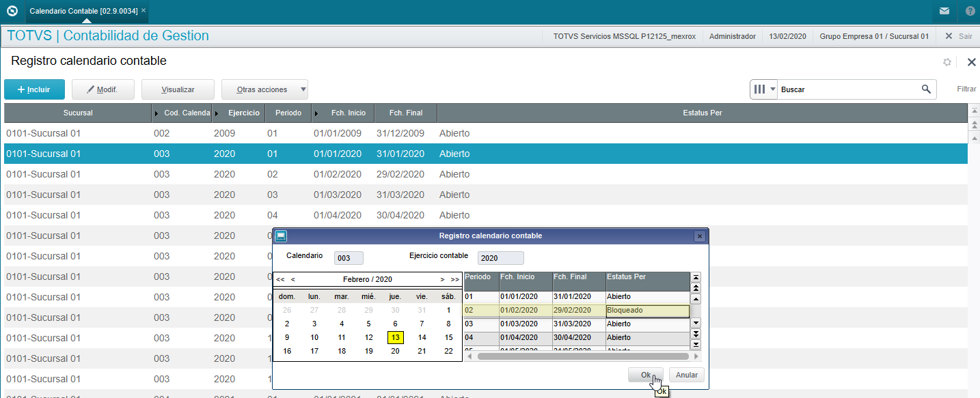Click dialog horizontal scroll right arrow
This screenshot has width=980, height=398.
click(696, 356)
